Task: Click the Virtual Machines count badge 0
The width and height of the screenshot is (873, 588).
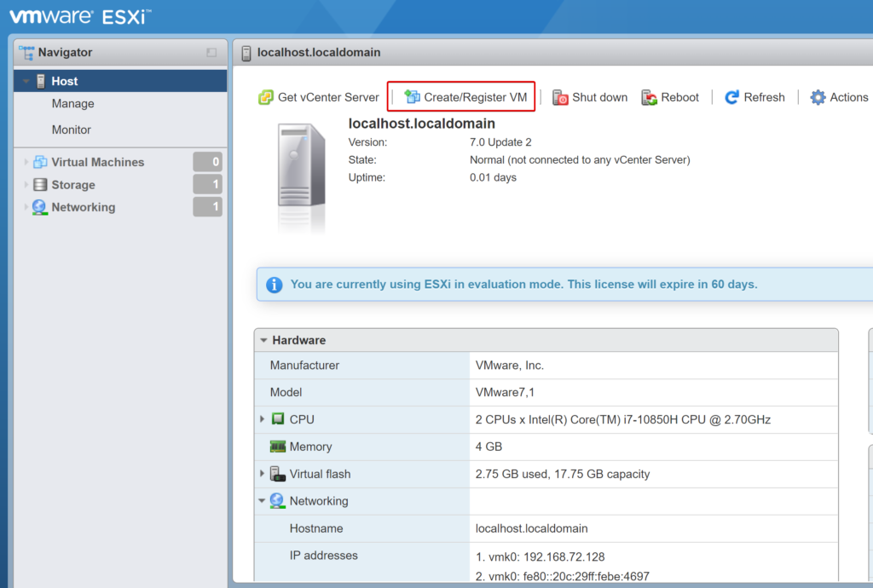Action: 208,162
